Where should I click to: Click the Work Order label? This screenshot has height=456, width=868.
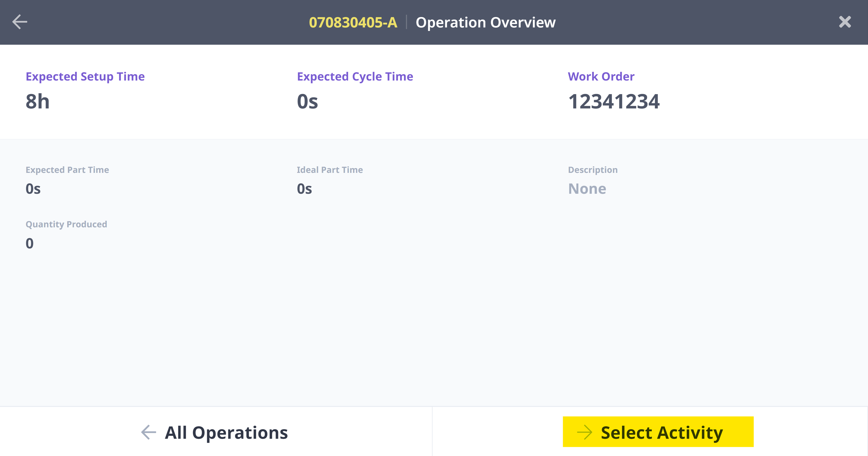[601, 76]
